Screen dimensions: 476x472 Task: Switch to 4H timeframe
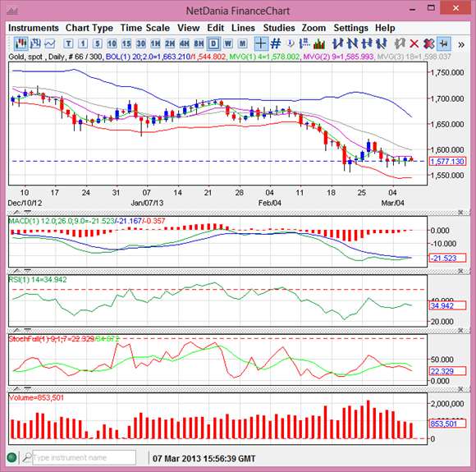click(x=185, y=44)
